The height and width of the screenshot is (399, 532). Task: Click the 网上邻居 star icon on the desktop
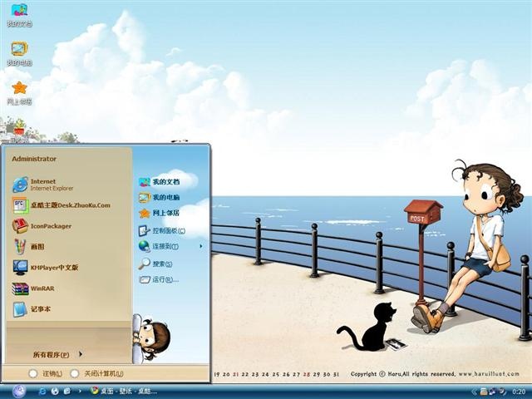coord(19,93)
